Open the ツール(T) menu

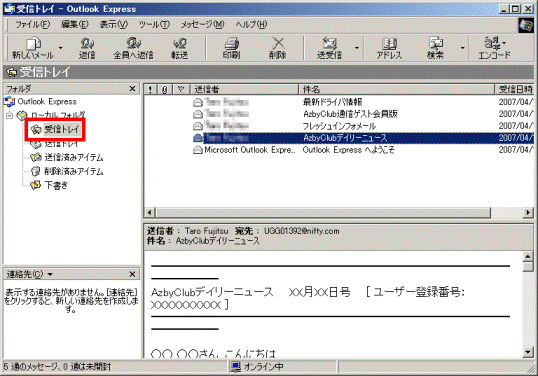click(x=154, y=24)
